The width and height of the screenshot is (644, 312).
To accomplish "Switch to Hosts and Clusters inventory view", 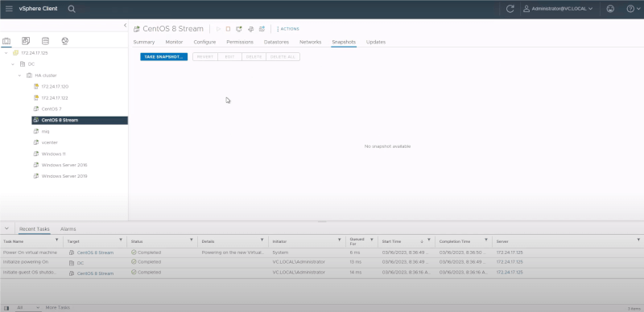I will coord(6,41).
